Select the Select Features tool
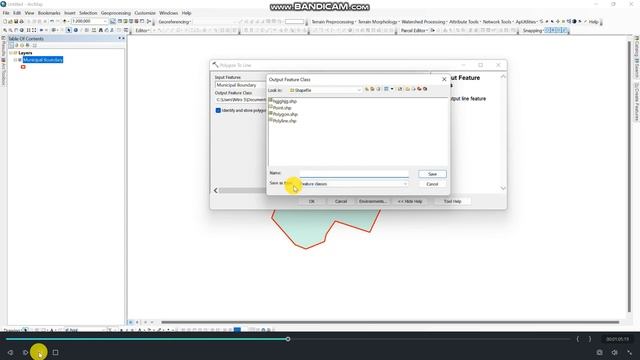The image size is (640, 360). point(53,30)
